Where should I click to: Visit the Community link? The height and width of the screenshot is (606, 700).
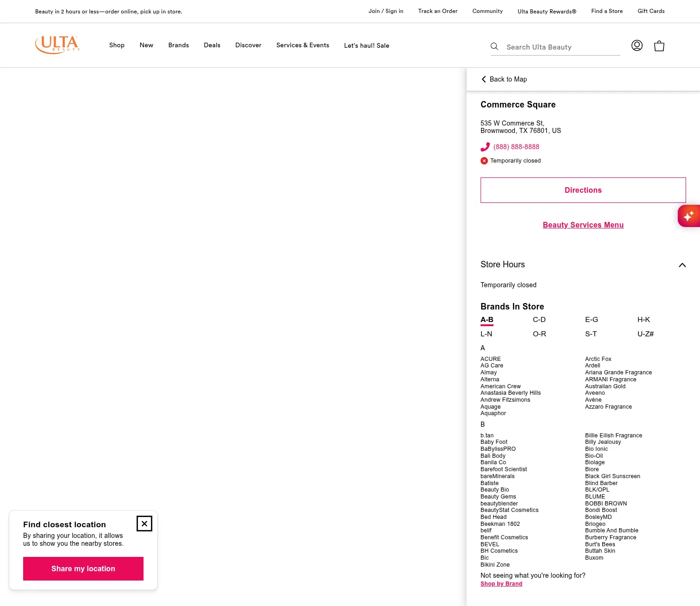click(487, 11)
